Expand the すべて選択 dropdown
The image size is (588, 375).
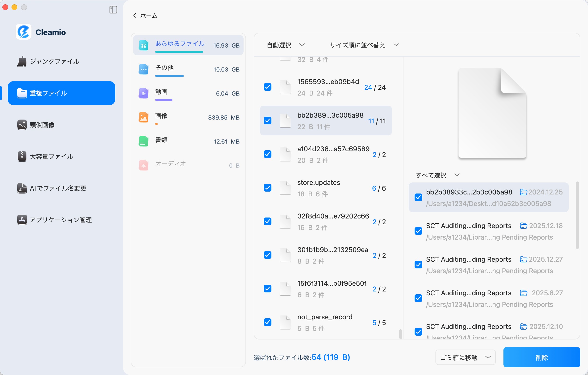[437, 175]
